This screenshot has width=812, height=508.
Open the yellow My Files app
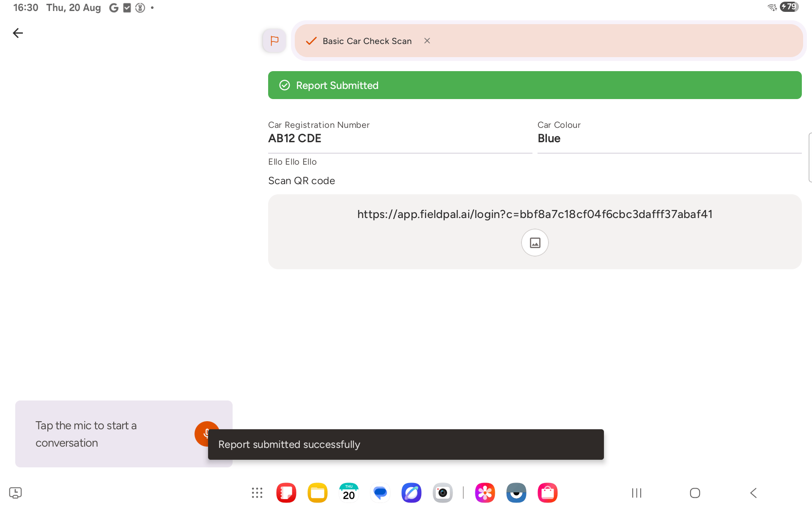(x=318, y=493)
